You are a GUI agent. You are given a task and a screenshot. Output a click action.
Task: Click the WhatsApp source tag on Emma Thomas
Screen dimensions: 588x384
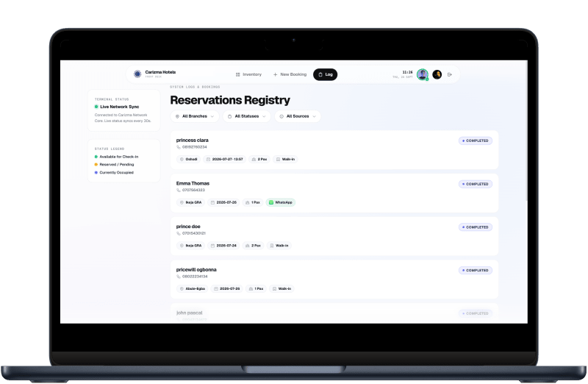281,202
